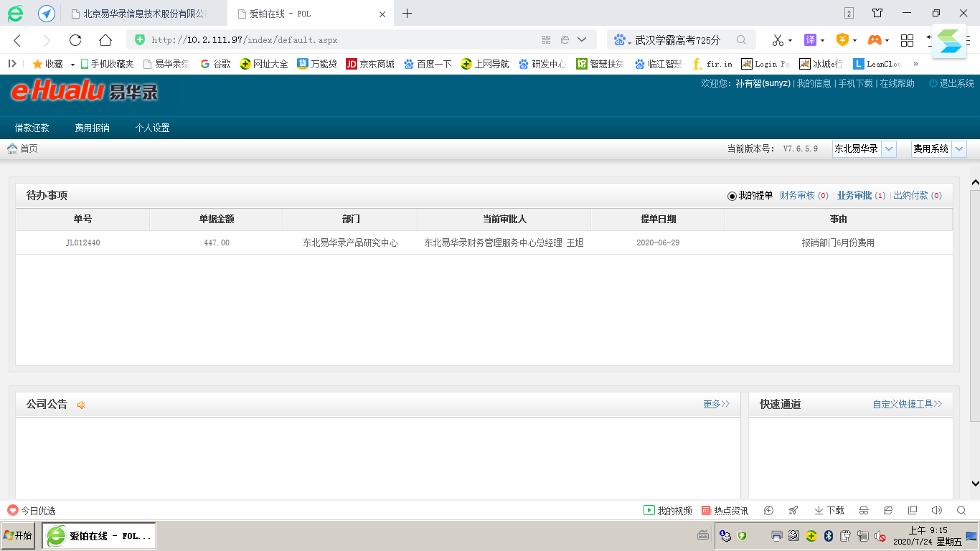Viewport: 980px width, 551px height.
Task: Expand the address bar history dropdown arrow
Action: coord(582,40)
